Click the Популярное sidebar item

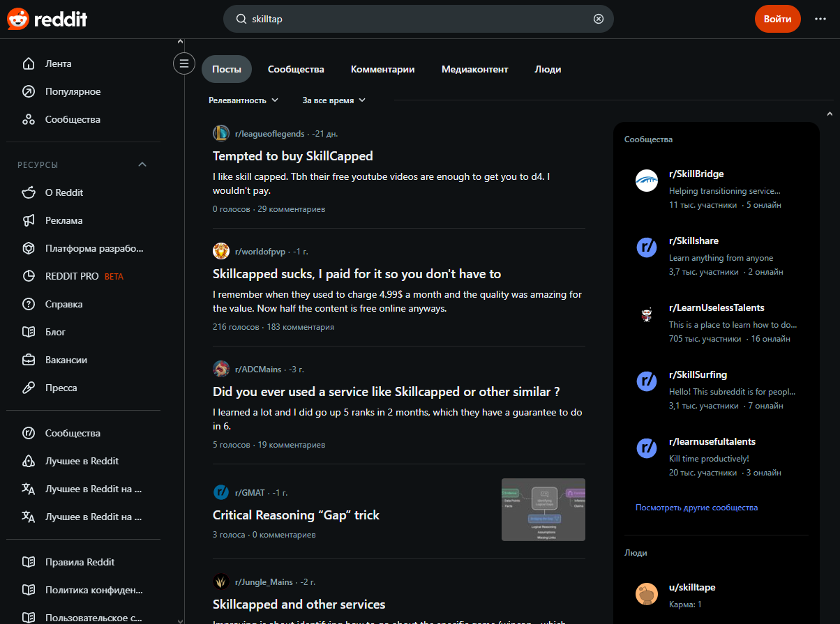pyautogui.click(x=84, y=91)
